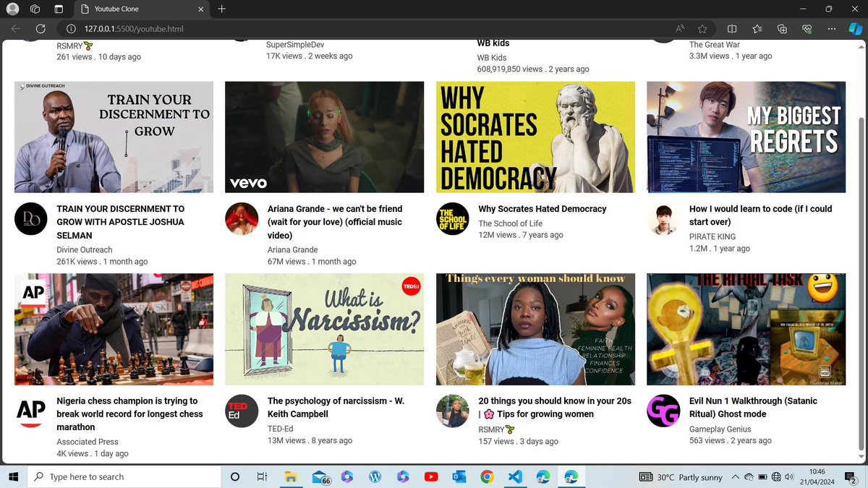Open Edge profile icon in title bar
The width and height of the screenshot is (868, 488).
12,9
